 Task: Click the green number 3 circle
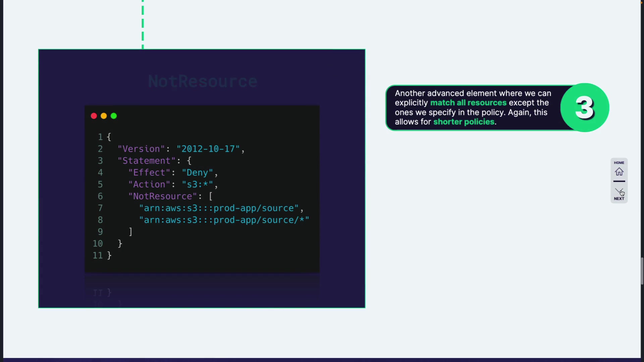(x=585, y=108)
